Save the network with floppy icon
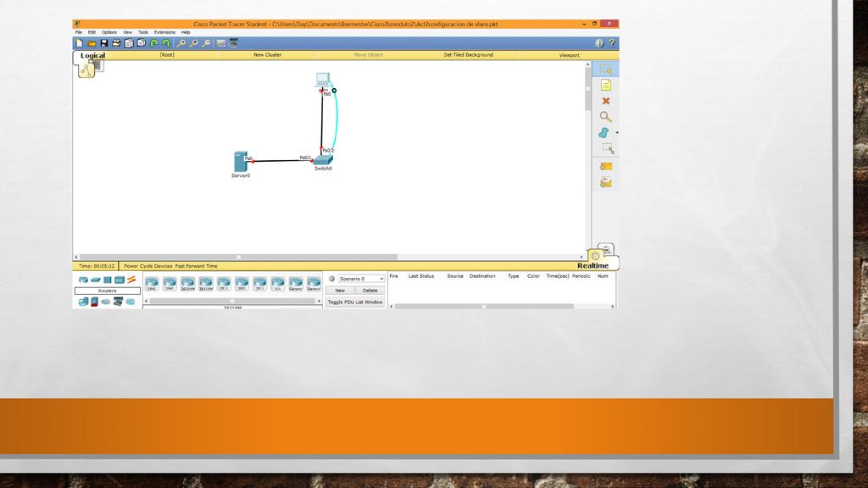 click(104, 43)
